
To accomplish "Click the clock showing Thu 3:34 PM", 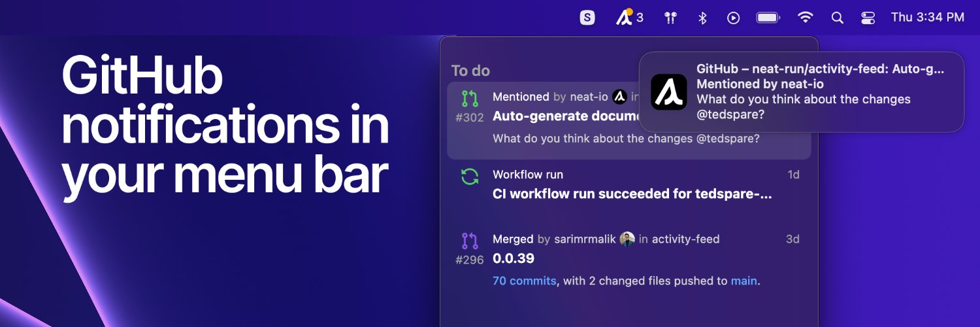I will 928,18.
